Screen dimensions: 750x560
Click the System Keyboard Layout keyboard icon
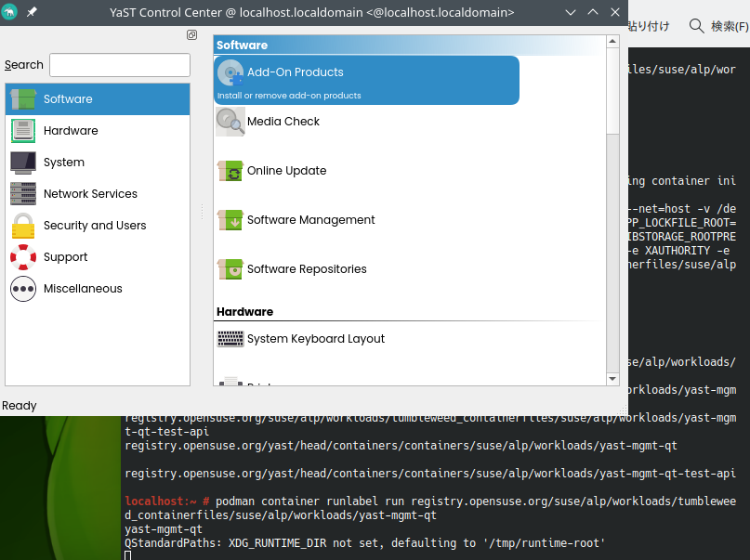click(230, 339)
